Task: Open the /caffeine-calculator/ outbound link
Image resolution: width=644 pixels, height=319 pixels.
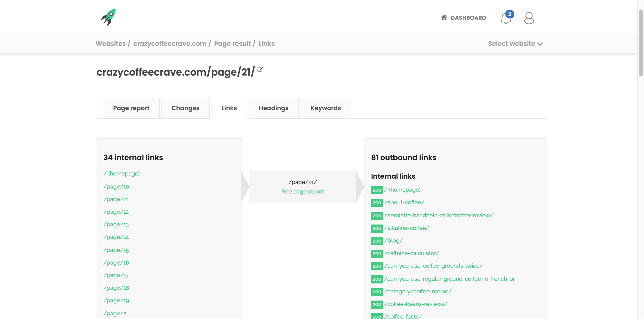Action: 412,253
